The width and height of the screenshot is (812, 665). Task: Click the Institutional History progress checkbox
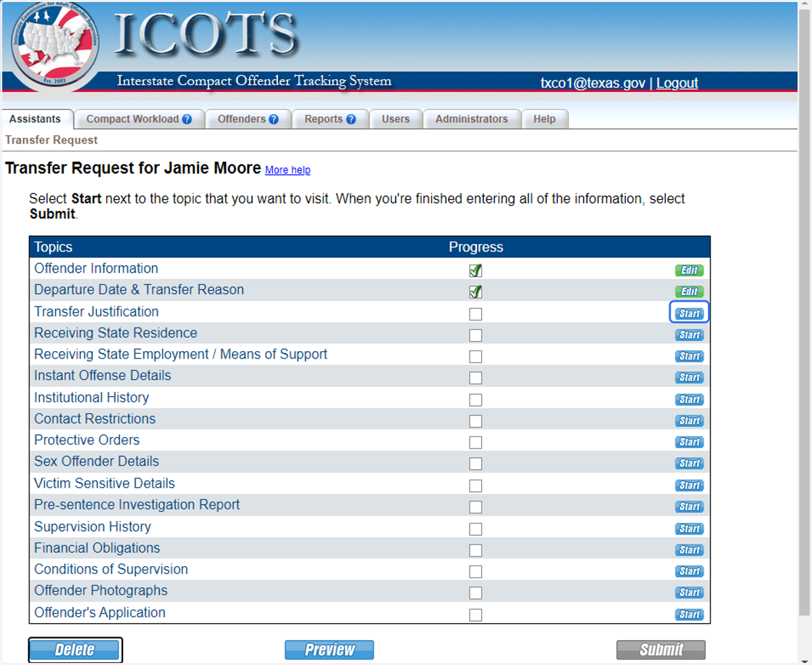click(476, 400)
